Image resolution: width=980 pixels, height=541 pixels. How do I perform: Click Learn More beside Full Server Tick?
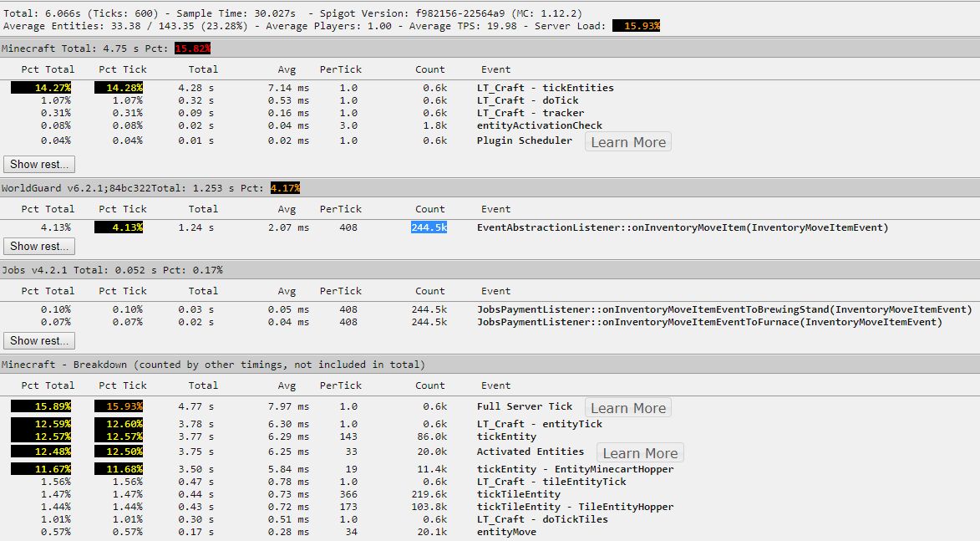point(628,408)
